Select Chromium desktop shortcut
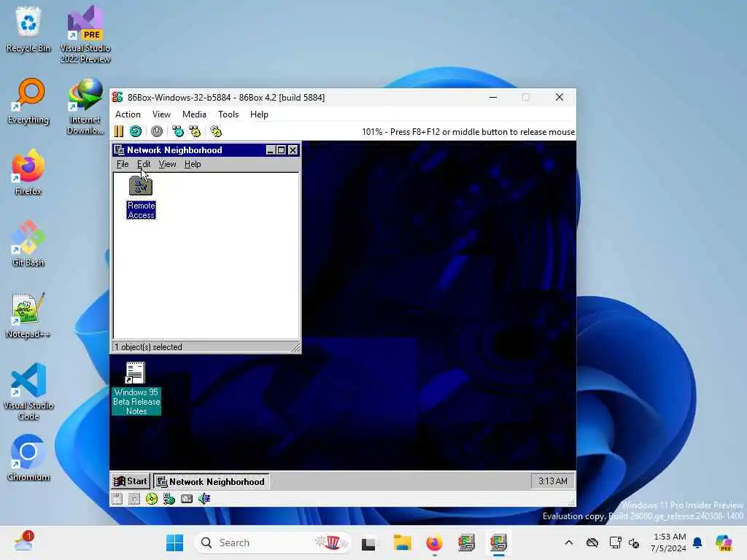747x560 pixels. pyautogui.click(x=28, y=458)
